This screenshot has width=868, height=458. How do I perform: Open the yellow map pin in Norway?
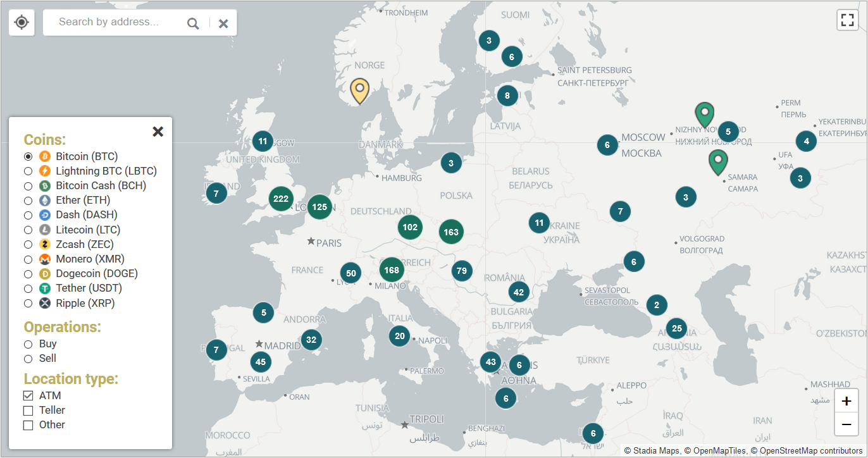click(x=359, y=90)
